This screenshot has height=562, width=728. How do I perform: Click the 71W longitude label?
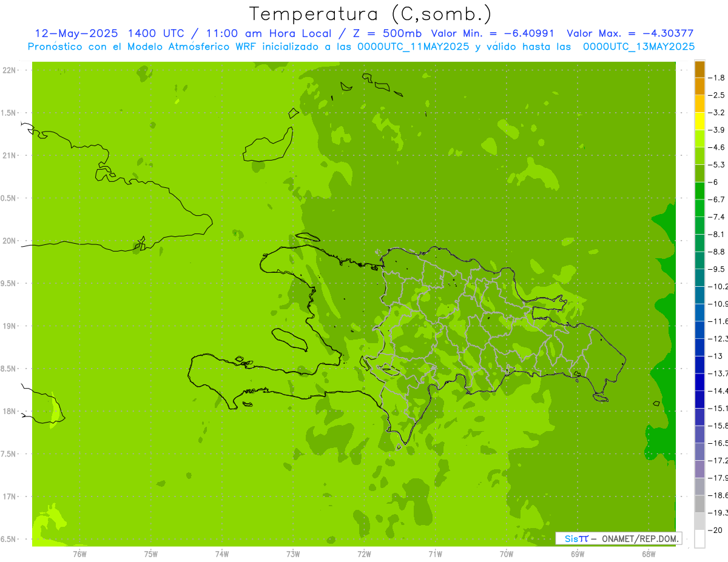[435, 554]
